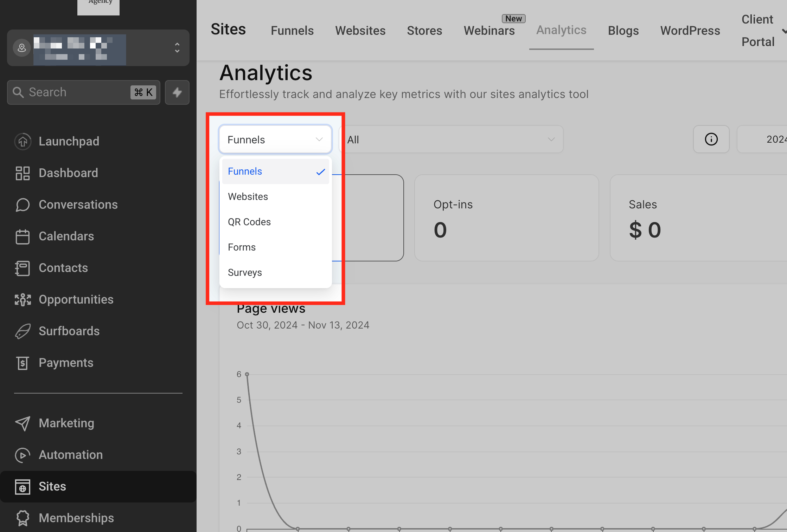Image resolution: width=787 pixels, height=532 pixels.
Task: Click the Payments invoice icon
Action: (x=23, y=363)
